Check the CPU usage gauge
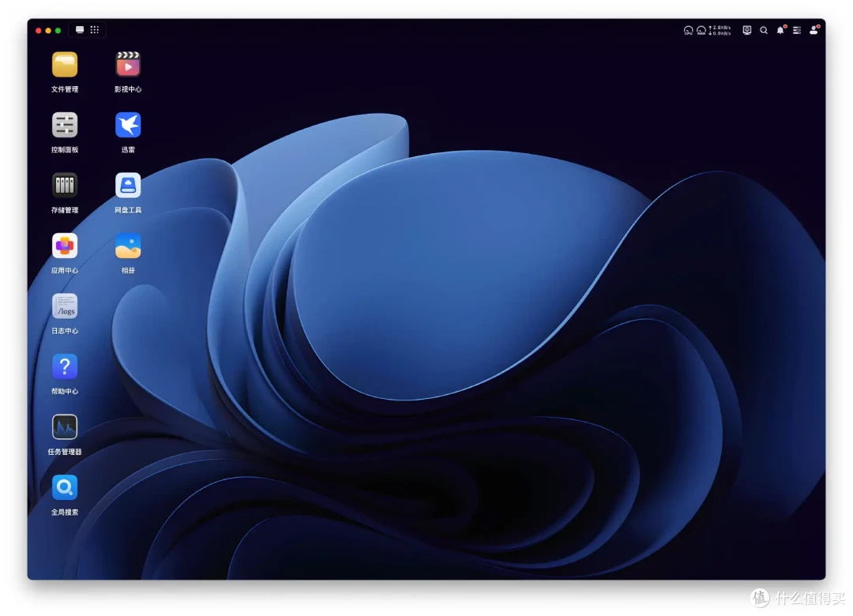853x616 pixels. click(x=688, y=31)
